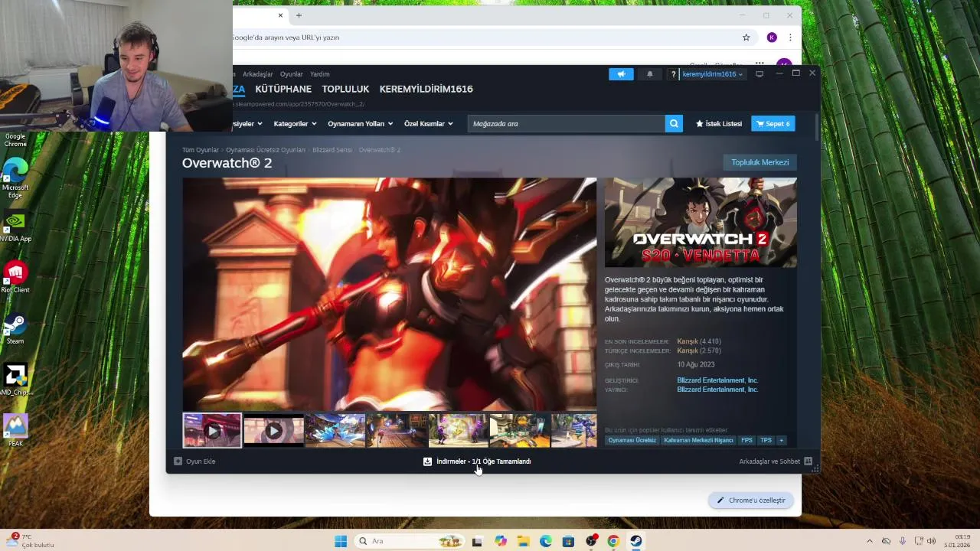Expand the Oynamanın Yolları dropdown
The width and height of the screenshot is (980, 551).
click(x=360, y=124)
